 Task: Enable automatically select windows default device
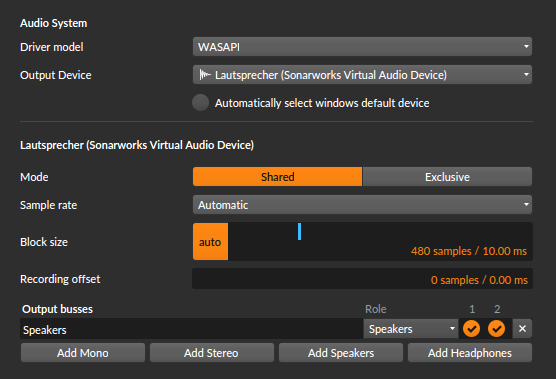click(200, 103)
